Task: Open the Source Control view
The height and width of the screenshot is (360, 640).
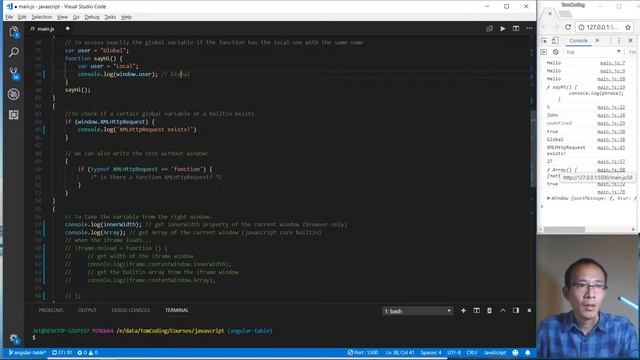Action: (14, 73)
